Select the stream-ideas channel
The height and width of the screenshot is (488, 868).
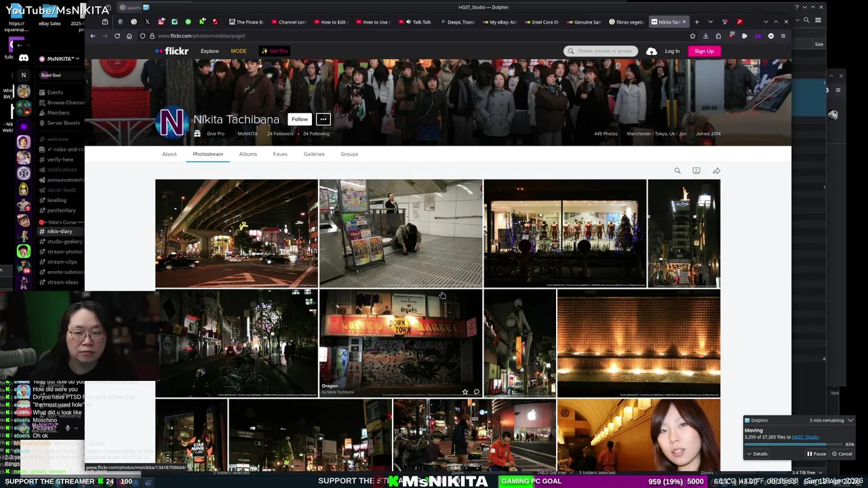click(62, 282)
